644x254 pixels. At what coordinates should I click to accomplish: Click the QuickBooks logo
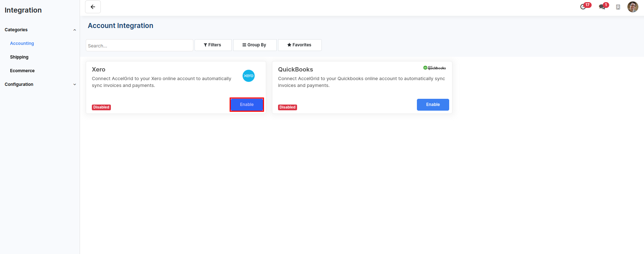[x=434, y=68]
